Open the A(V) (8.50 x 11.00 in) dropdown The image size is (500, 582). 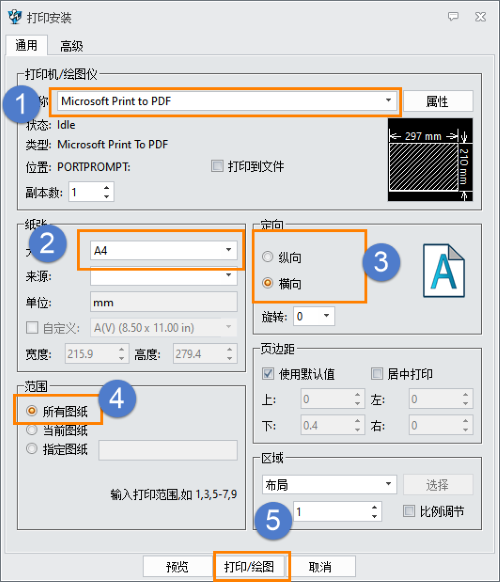tap(163, 328)
